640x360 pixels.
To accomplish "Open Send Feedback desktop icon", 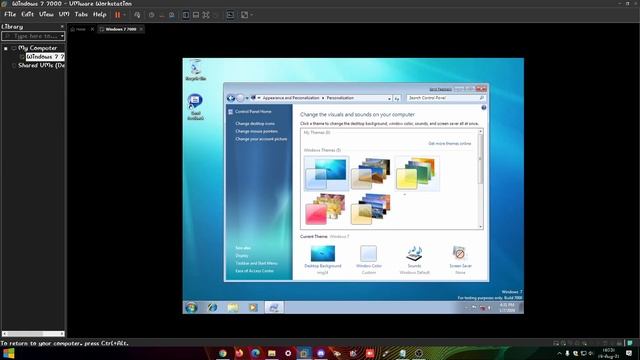I will click(195, 107).
